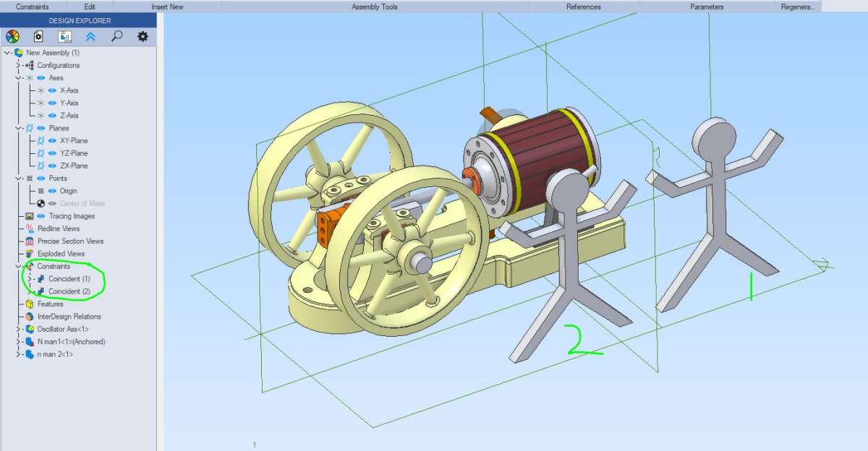
Task: Collapse the Points group
Action: coord(18,178)
